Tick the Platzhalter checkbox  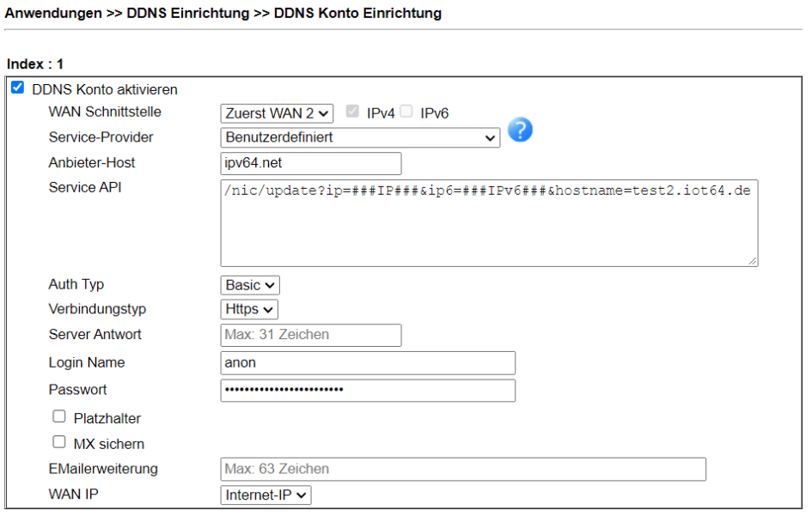pos(59,416)
